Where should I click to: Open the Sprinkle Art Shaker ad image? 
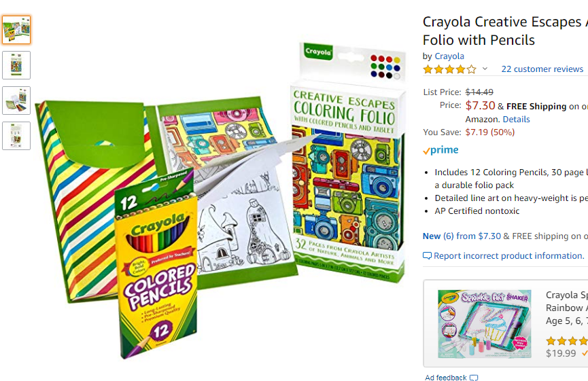point(485,324)
